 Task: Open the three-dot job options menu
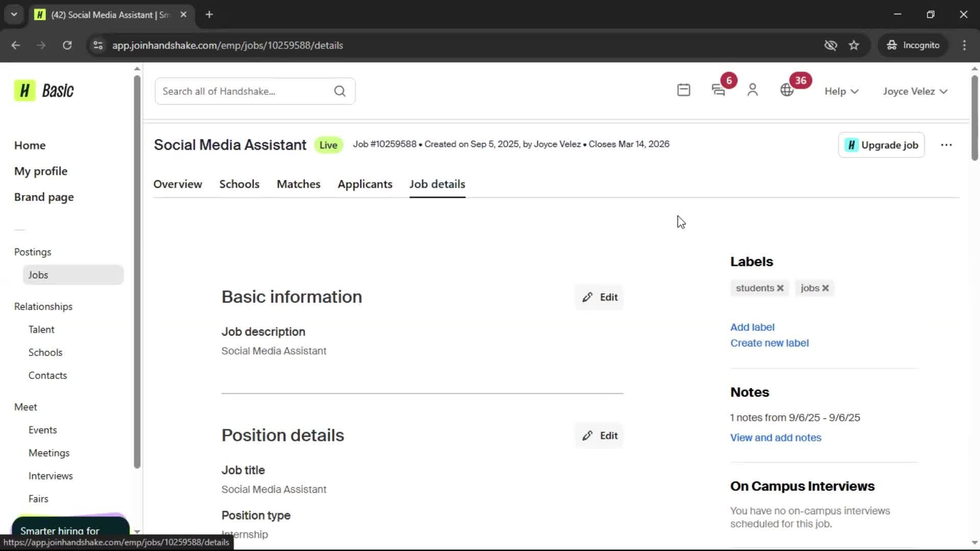coord(946,145)
